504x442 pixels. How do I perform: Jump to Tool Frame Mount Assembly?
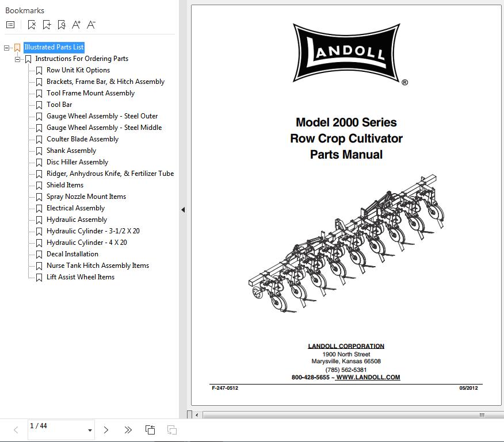(90, 93)
